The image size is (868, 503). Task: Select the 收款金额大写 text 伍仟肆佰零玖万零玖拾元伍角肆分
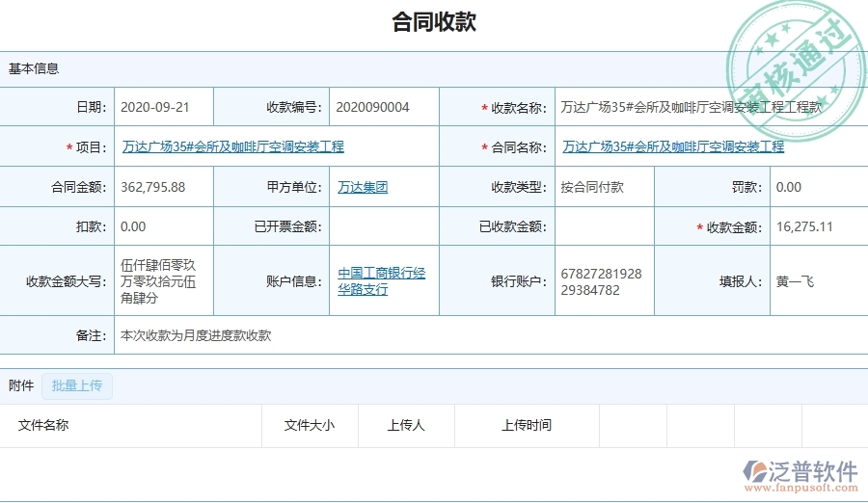pyautogui.click(x=158, y=281)
